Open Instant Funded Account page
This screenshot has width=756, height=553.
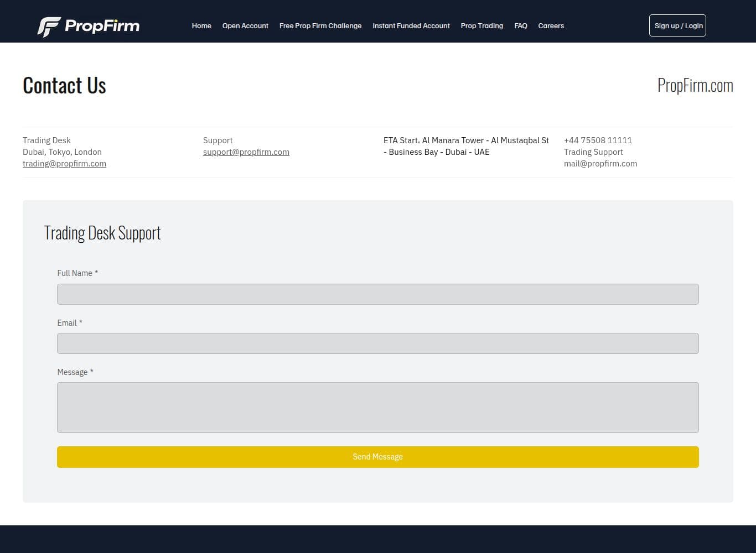click(x=411, y=26)
